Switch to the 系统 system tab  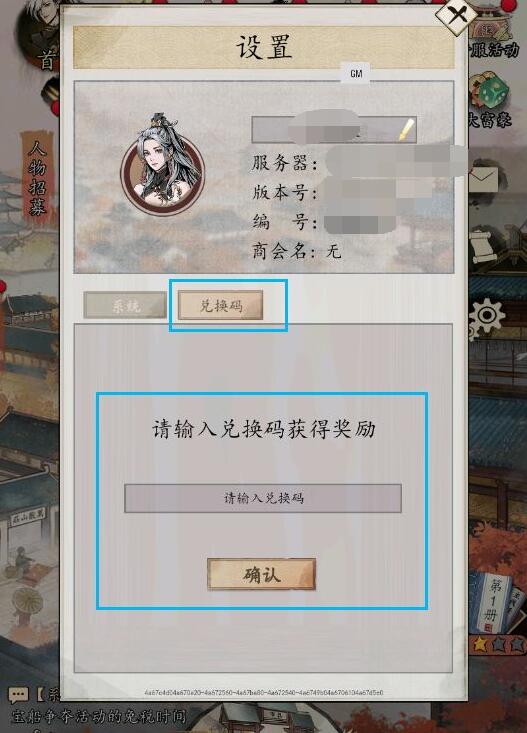pyautogui.click(x=125, y=305)
